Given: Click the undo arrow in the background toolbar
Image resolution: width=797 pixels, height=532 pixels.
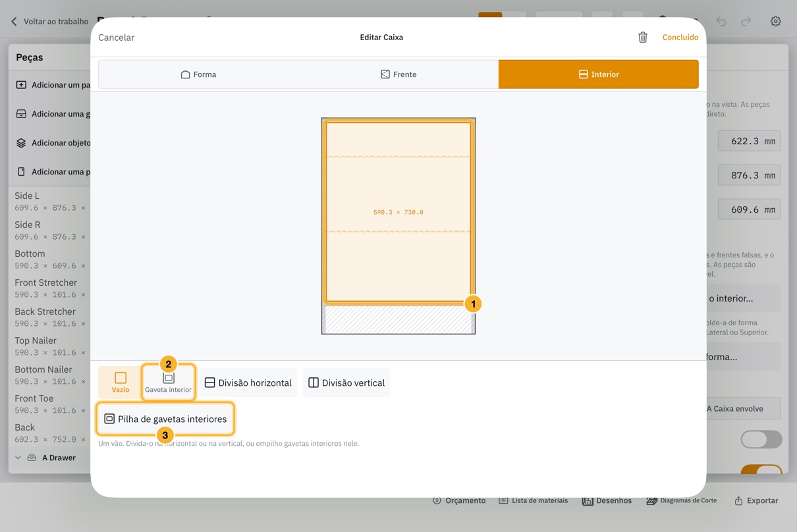Looking at the screenshot, I should [x=721, y=22].
